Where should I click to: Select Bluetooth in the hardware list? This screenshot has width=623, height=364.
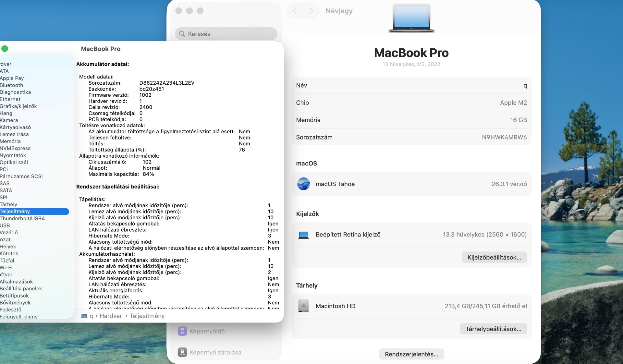[12, 85]
